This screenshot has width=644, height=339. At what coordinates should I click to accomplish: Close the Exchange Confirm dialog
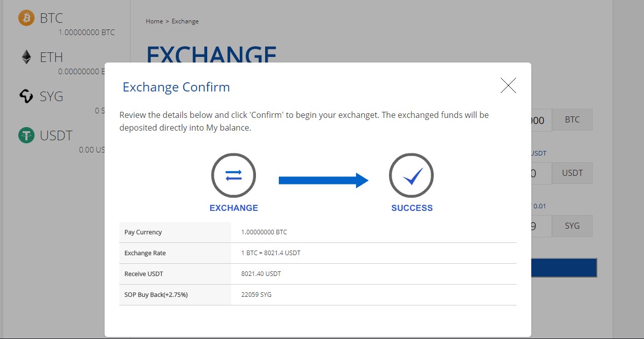[508, 86]
